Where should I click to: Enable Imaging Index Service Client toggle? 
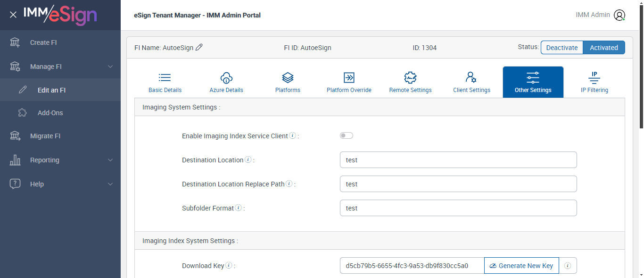pos(347,136)
